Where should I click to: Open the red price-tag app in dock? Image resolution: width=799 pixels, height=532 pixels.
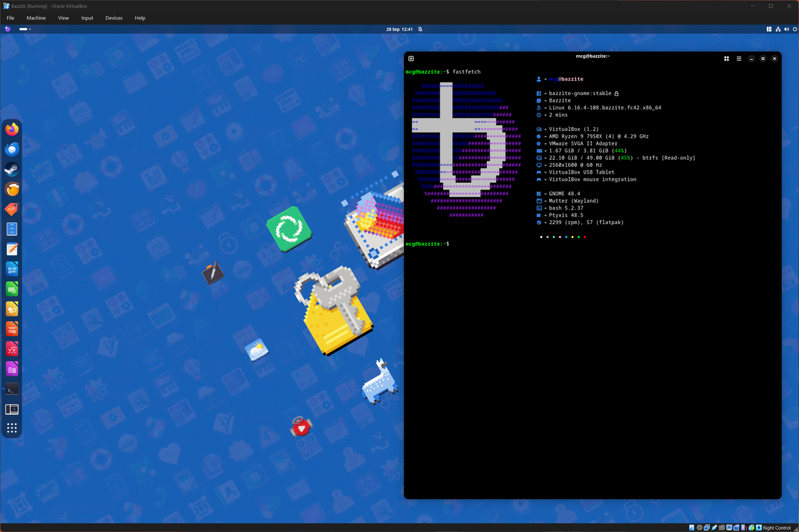[x=12, y=209]
